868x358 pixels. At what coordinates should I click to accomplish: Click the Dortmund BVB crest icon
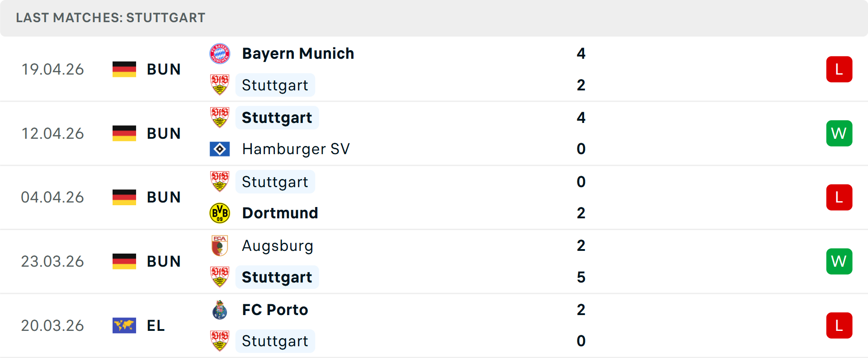pyautogui.click(x=220, y=213)
